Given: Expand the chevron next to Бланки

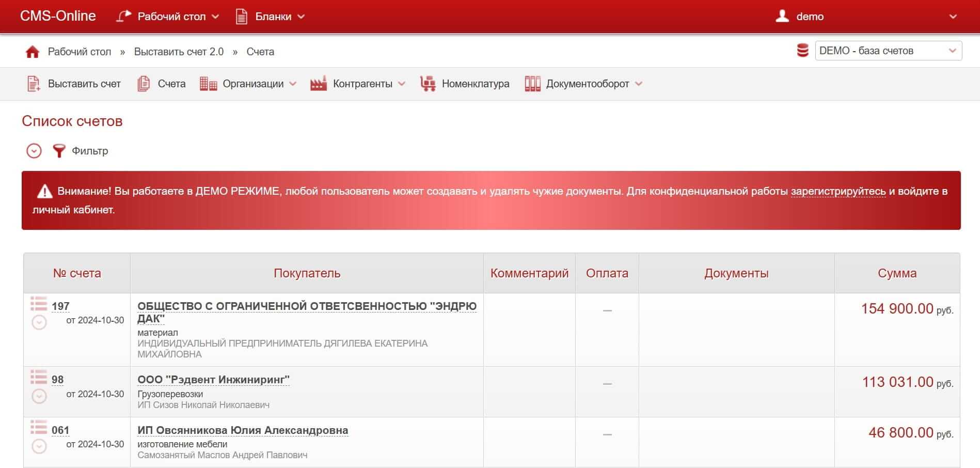Looking at the screenshot, I should (301, 17).
